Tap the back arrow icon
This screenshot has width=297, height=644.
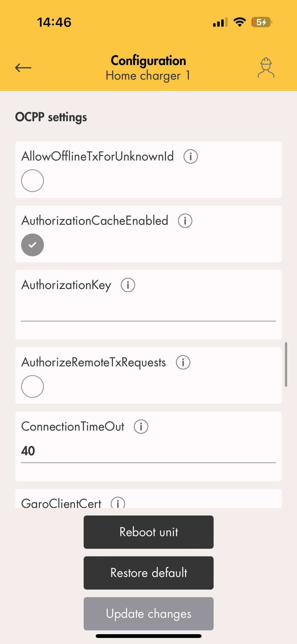tap(23, 68)
